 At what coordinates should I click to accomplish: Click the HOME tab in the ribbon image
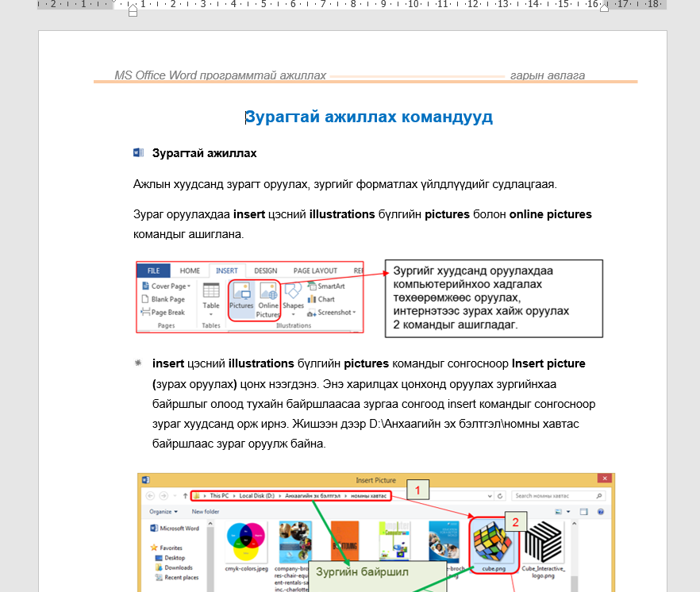click(190, 271)
